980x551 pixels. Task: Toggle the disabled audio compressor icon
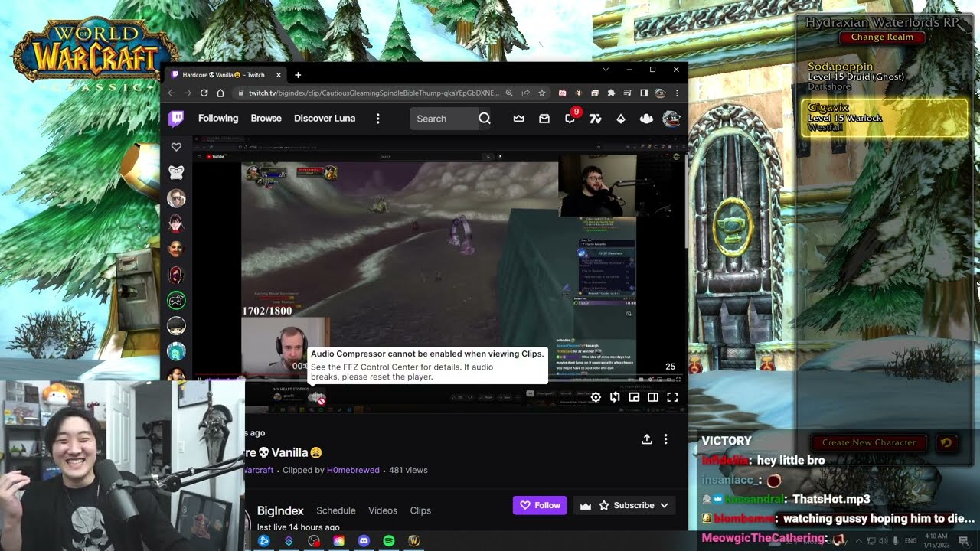tap(316, 397)
